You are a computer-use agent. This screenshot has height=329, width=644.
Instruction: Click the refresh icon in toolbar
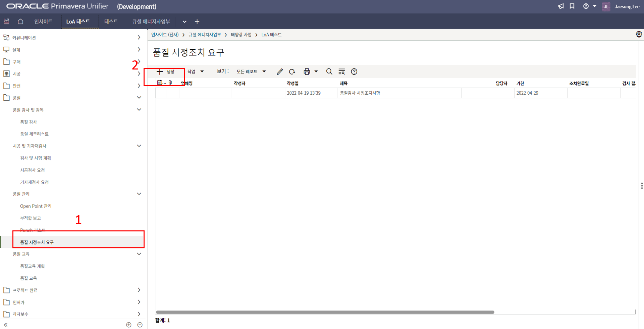(292, 72)
